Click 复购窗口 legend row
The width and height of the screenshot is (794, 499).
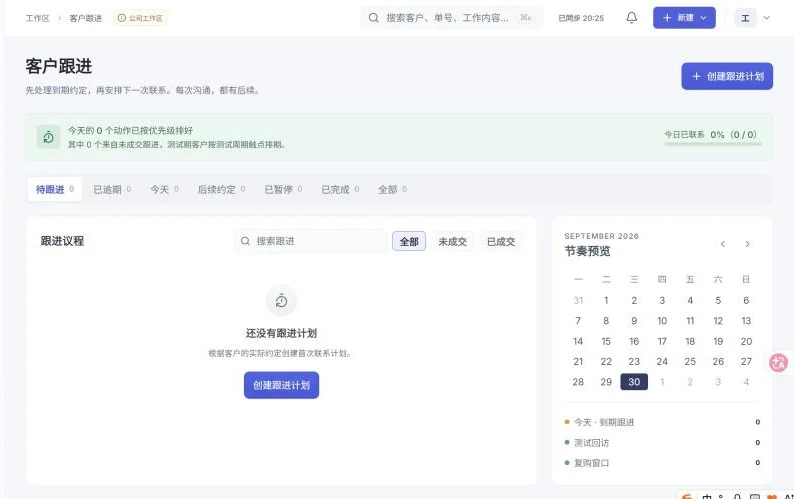[x=662, y=463]
